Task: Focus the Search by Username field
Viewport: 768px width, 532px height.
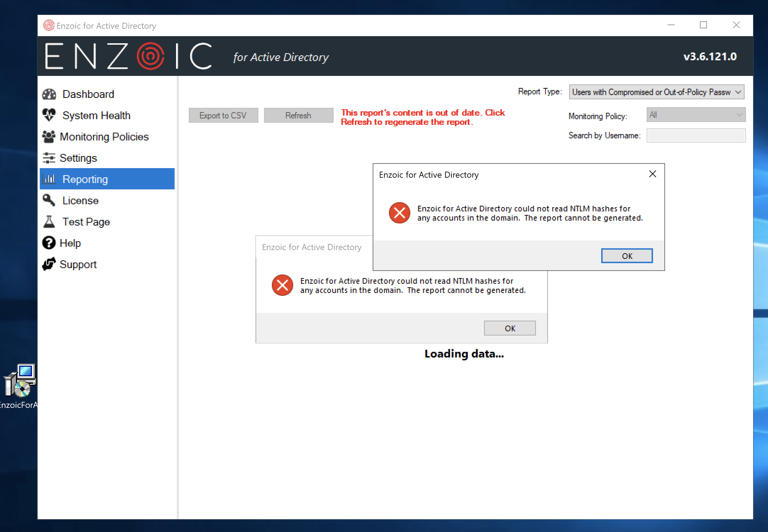Action: tap(696, 135)
